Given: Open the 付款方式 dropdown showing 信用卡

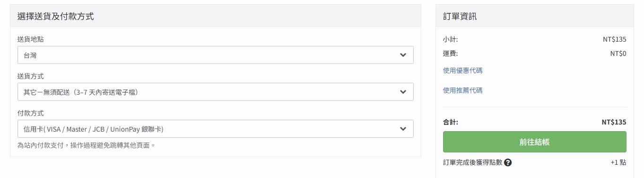Looking at the screenshot, I should pos(216,129).
